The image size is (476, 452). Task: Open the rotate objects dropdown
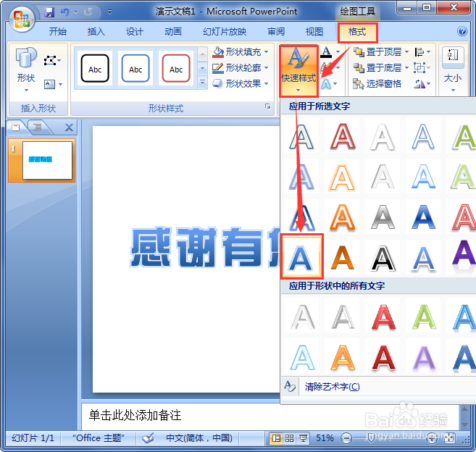pos(422,83)
